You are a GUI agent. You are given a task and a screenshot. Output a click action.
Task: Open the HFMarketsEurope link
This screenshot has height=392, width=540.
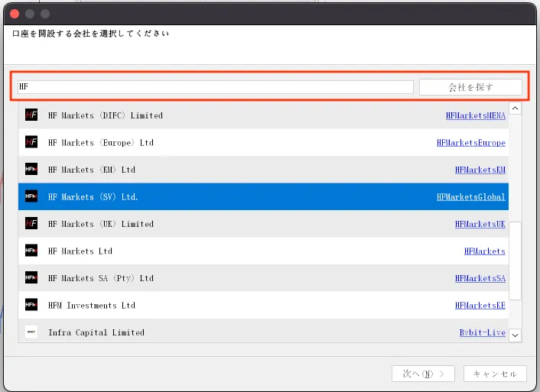(x=471, y=143)
